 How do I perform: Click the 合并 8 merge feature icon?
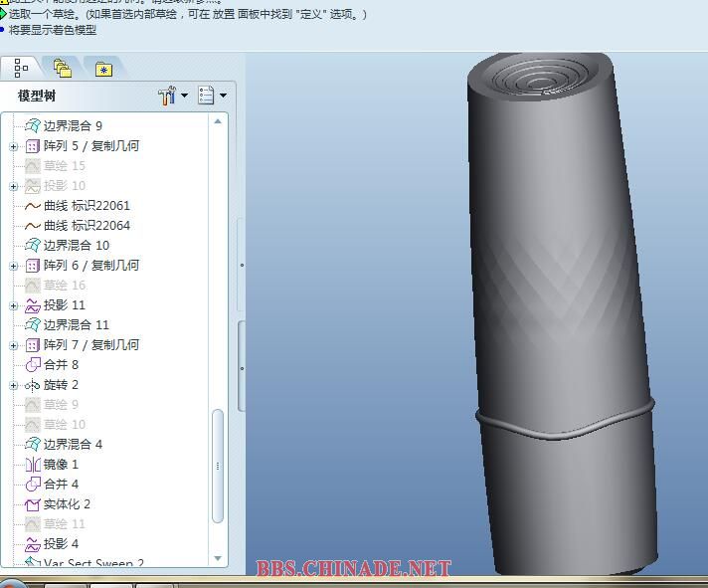coord(32,365)
